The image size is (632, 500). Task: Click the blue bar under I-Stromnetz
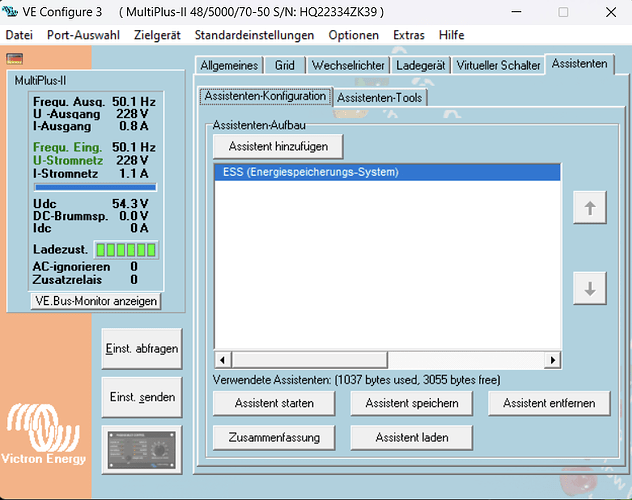[x=95, y=187]
